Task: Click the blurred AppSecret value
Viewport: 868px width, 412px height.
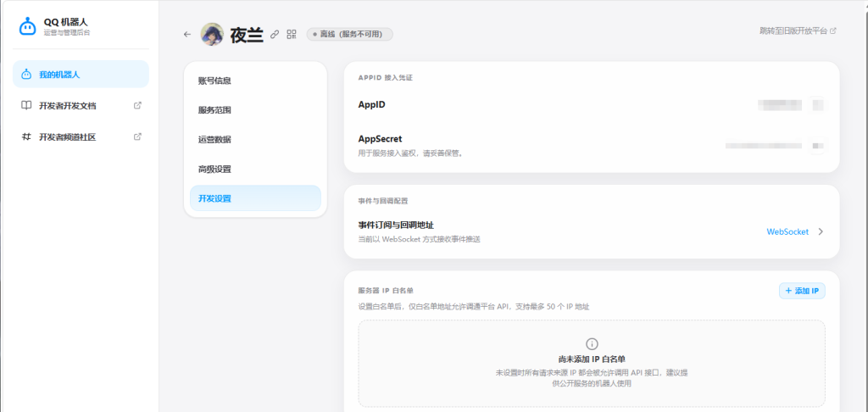Action: (x=764, y=146)
